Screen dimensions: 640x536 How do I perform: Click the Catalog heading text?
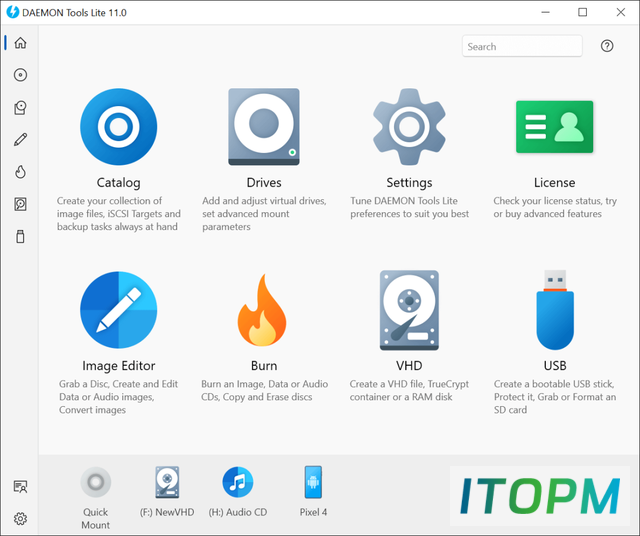coord(118,183)
